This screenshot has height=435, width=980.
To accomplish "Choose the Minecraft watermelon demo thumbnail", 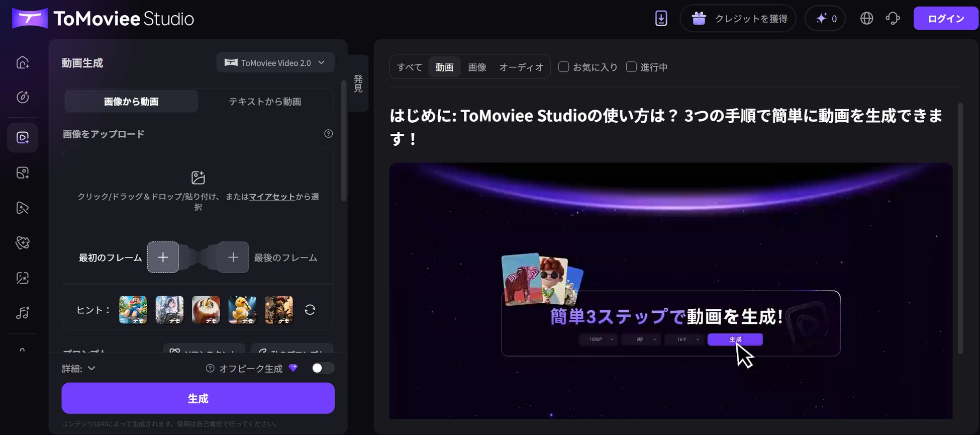I will pyautogui.click(x=133, y=310).
